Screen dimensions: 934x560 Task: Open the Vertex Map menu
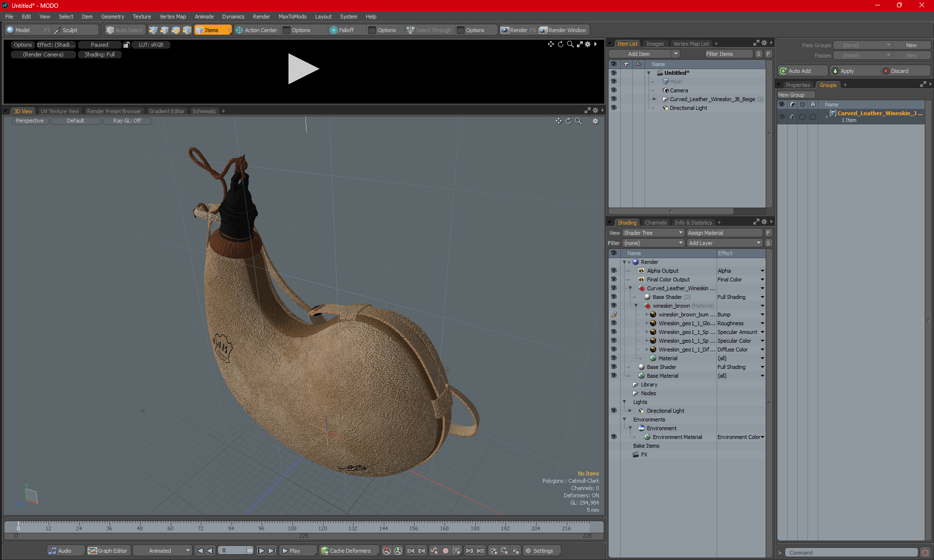tap(173, 17)
